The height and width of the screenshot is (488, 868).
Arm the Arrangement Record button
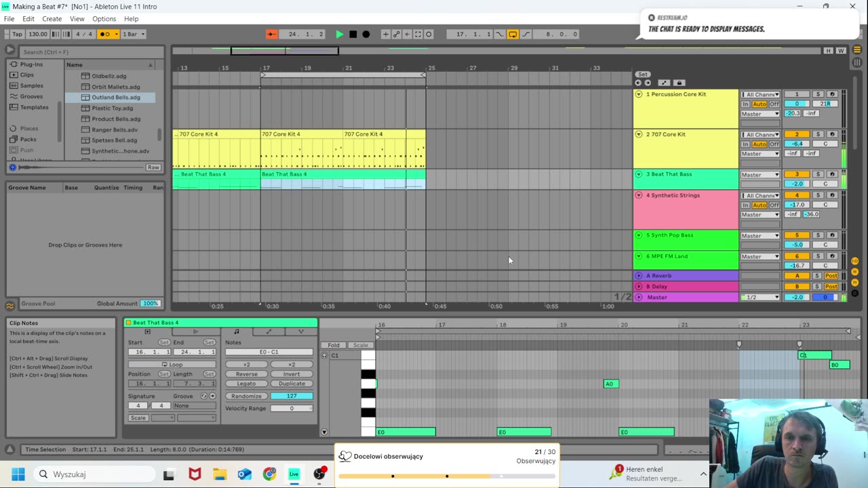pos(366,34)
